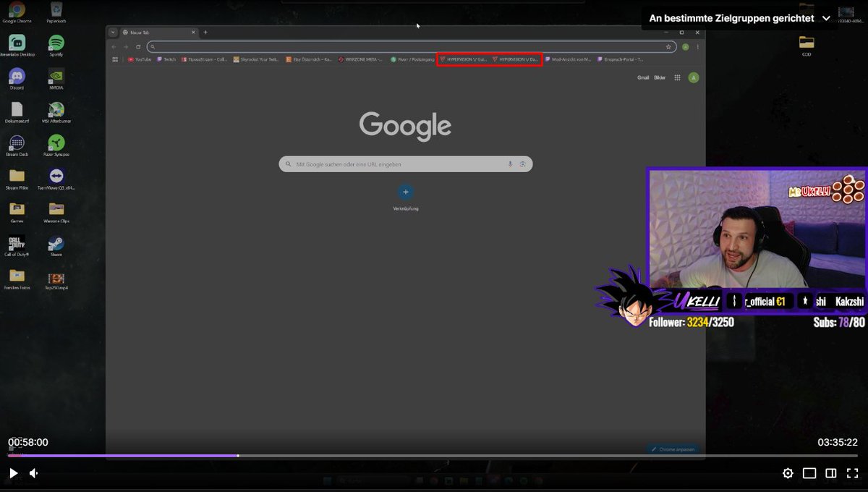This screenshot has height=492, width=868.
Task: Launch Razer Synapse shortcut
Action: tap(56, 146)
